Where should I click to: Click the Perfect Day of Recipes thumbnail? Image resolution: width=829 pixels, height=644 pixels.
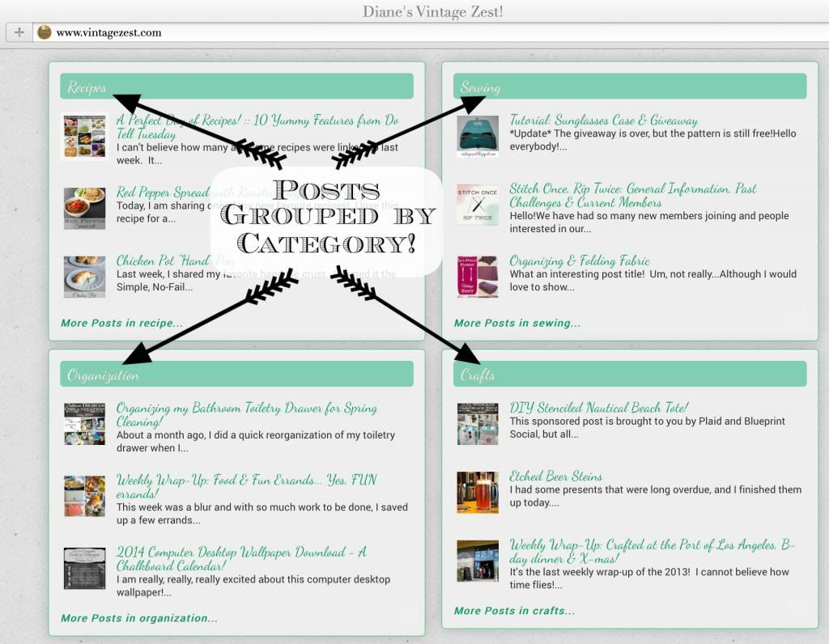(85, 136)
